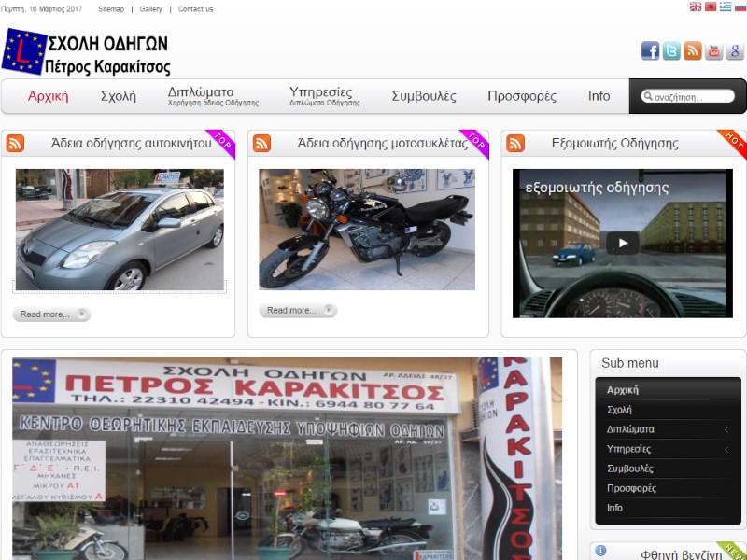747x560 pixels.
Task: Click the αναζήτηση search field
Action: coord(692,97)
